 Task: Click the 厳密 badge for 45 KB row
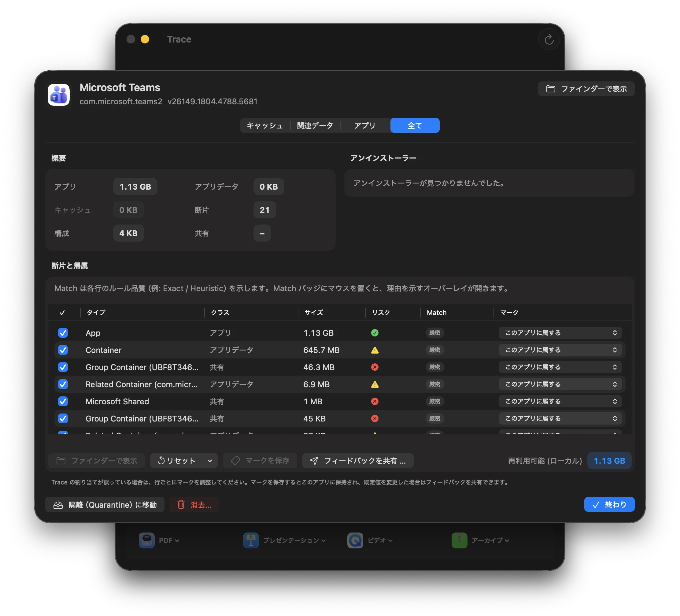click(x=435, y=418)
